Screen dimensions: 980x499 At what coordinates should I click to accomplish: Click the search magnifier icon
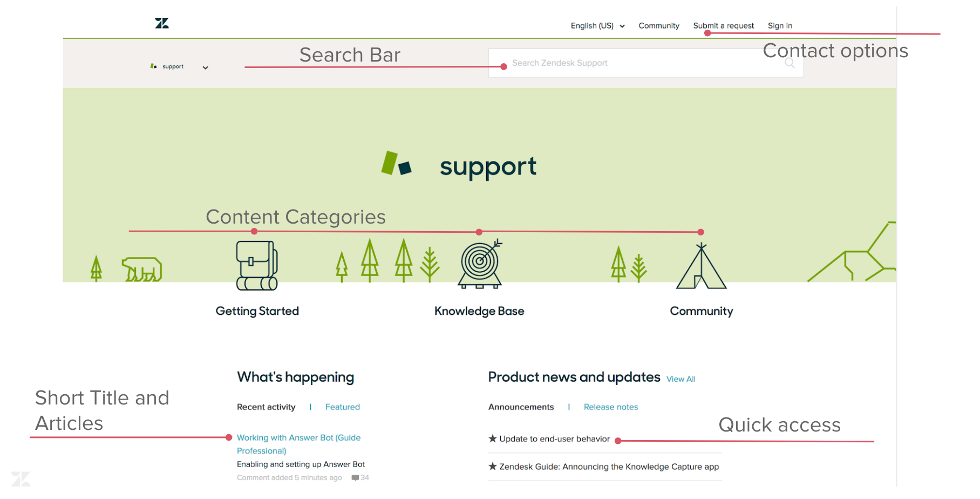790,63
